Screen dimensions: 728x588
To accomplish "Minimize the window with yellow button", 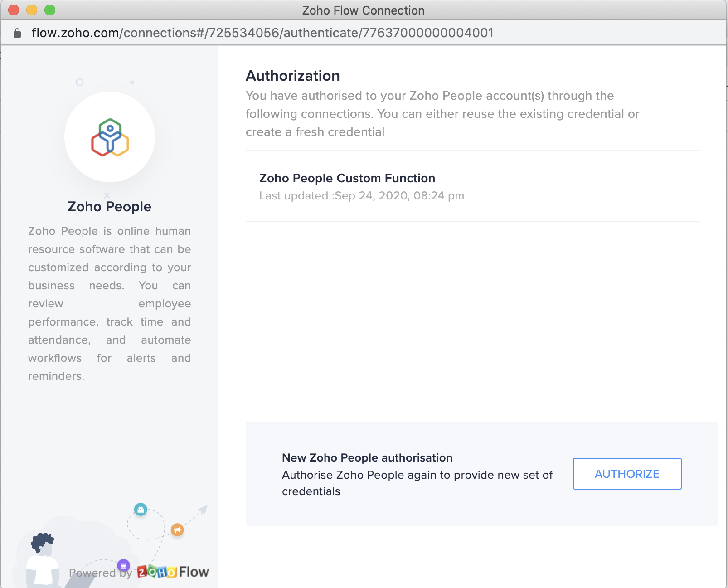I will 32,10.
